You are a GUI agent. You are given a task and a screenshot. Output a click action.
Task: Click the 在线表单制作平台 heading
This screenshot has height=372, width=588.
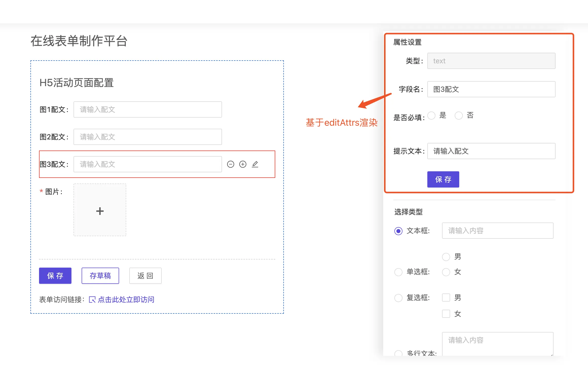coord(79,41)
